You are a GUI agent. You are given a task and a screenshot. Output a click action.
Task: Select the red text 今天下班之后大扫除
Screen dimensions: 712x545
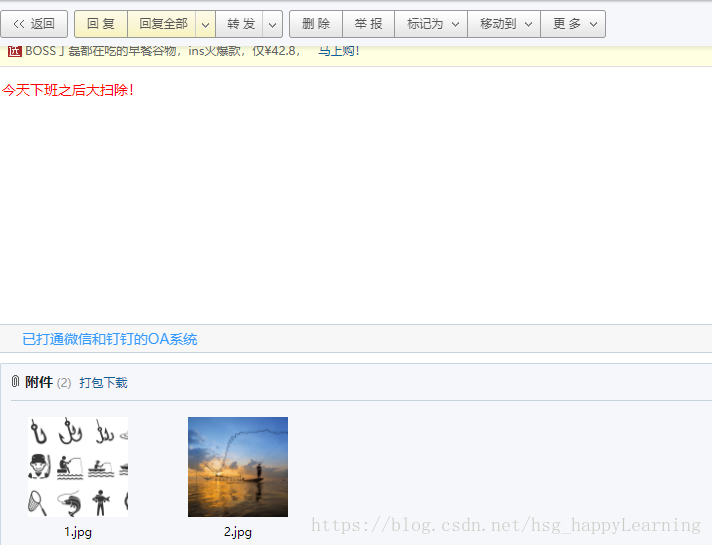pos(68,90)
